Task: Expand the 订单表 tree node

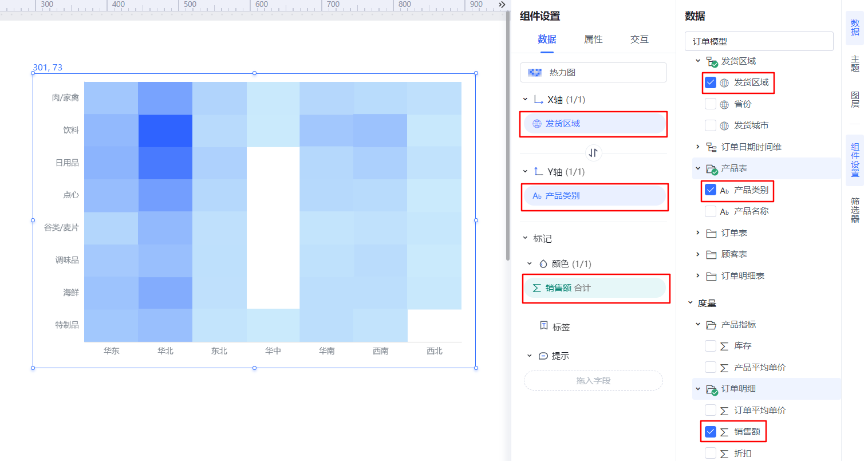Action: 698,233
